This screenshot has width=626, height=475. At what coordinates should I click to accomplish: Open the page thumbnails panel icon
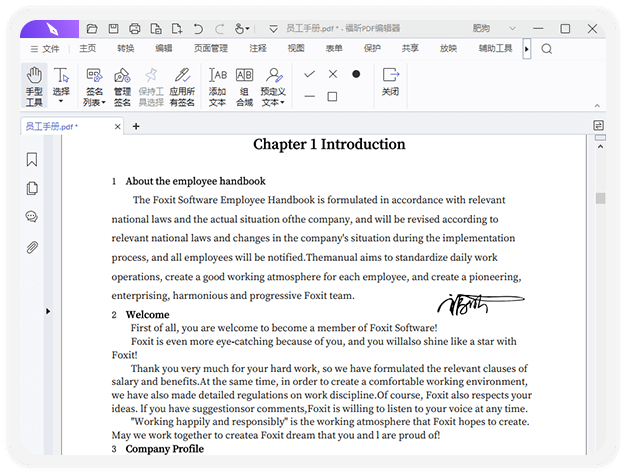click(32, 188)
